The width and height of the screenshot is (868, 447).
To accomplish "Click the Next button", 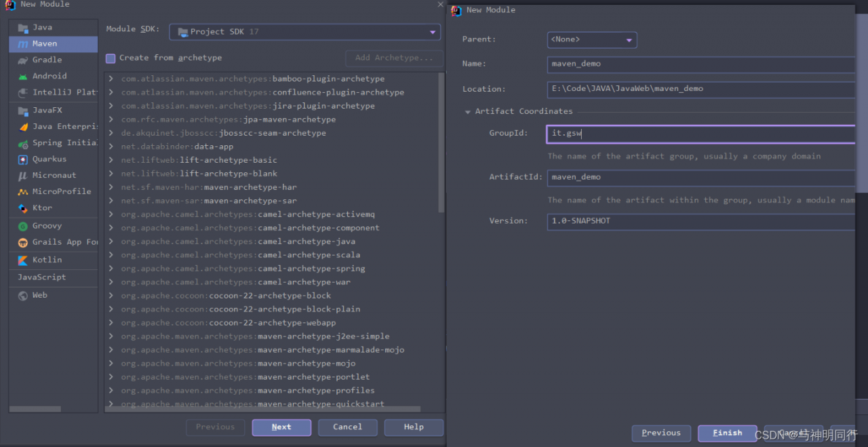I will click(x=281, y=427).
